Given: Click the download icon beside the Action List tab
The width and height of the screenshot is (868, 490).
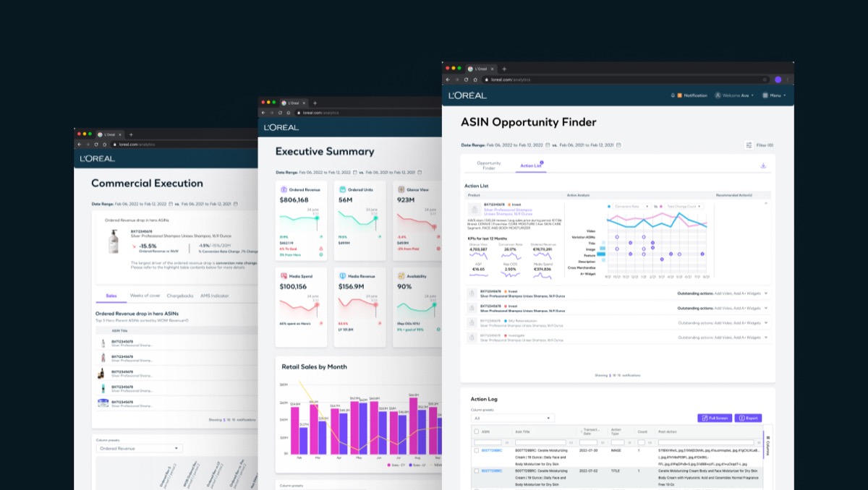Looking at the screenshot, I should 763,166.
